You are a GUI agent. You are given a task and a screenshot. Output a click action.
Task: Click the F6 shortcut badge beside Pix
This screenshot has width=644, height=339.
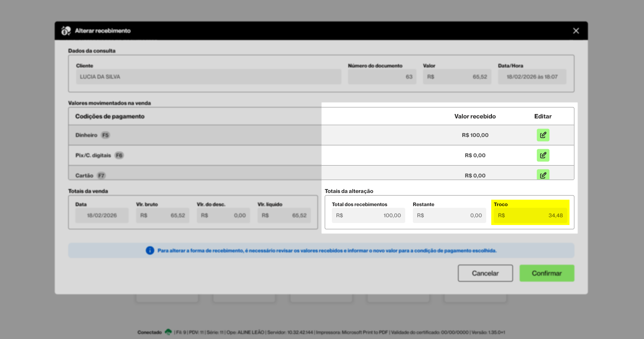point(119,156)
